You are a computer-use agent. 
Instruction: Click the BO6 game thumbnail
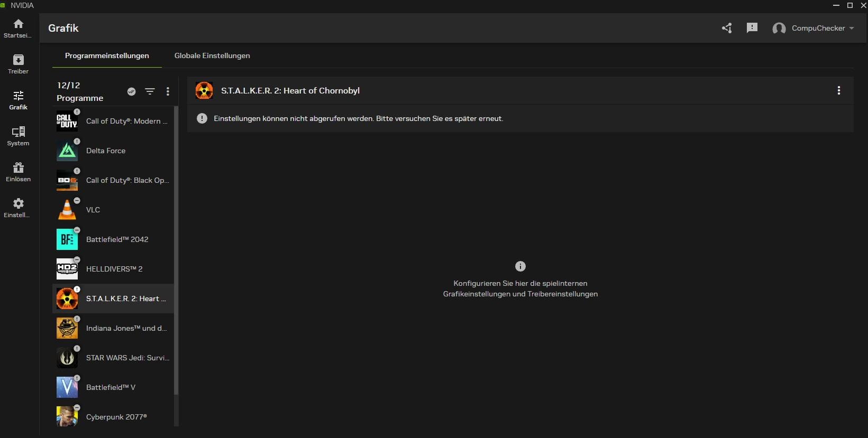[x=67, y=180]
